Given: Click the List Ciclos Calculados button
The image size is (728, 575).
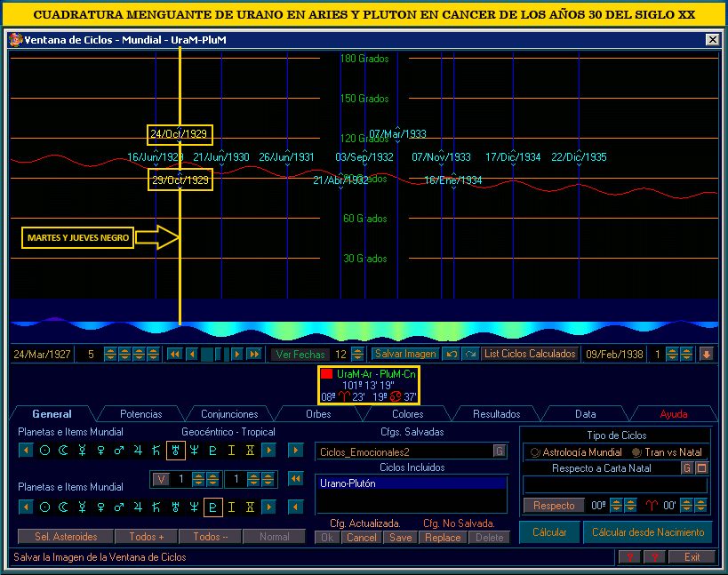Looking at the screenshot, I should pos(530,354).
